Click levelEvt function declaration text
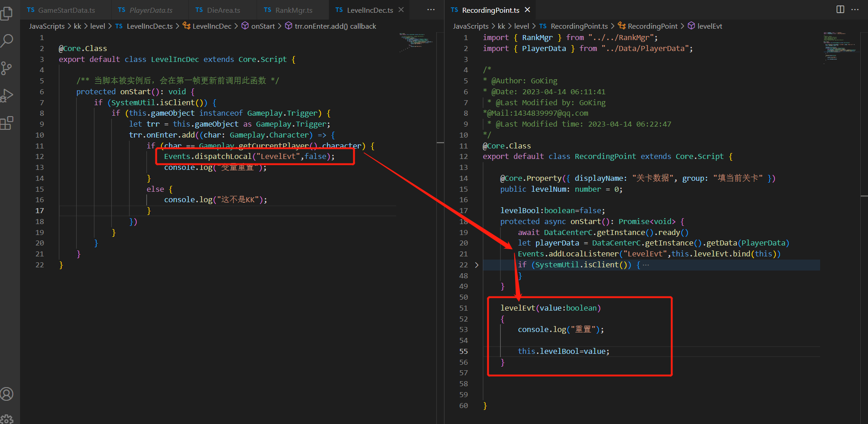 tap(551, 308)
